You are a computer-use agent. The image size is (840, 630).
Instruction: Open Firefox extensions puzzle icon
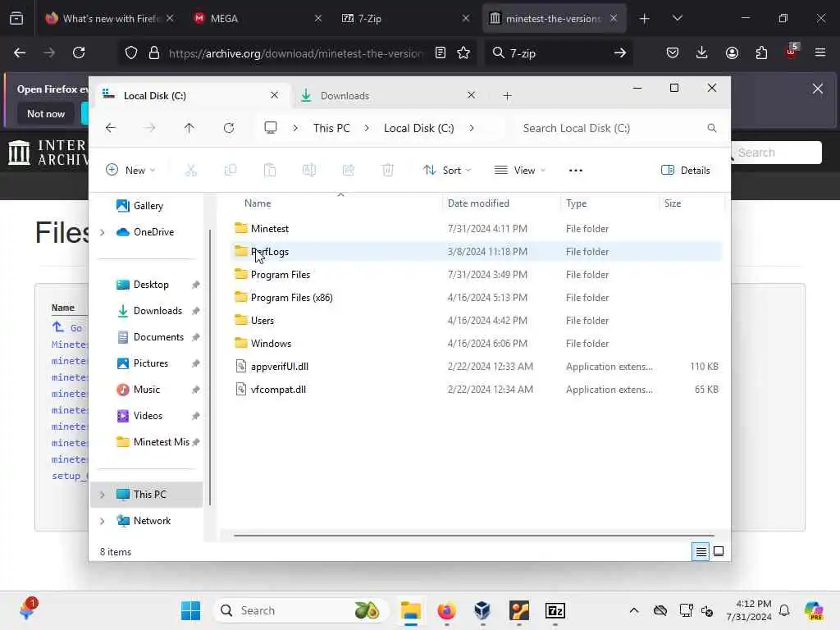click(x=761, y=52)
